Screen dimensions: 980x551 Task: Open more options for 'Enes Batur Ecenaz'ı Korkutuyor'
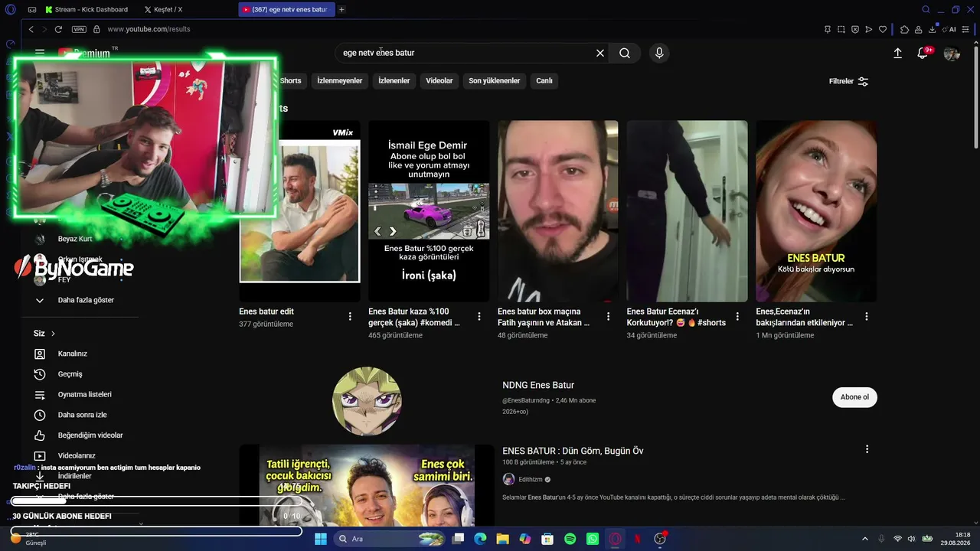(x=738, y=316)
